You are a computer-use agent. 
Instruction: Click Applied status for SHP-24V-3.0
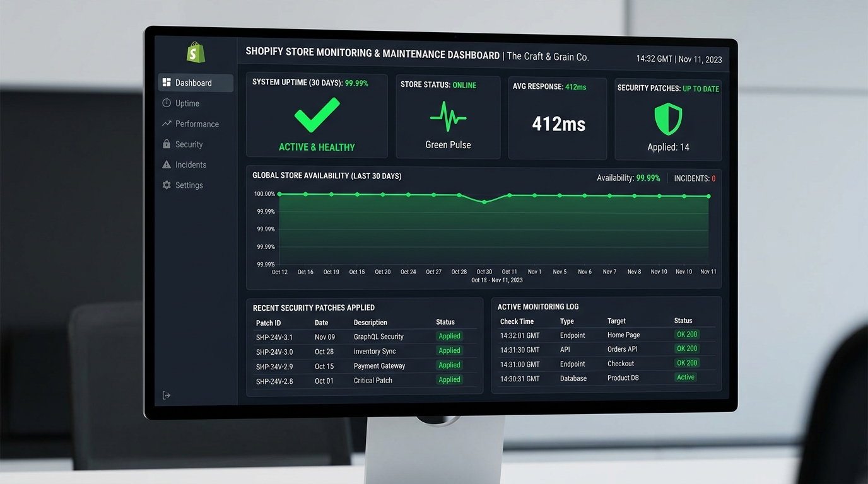[x=450, y=351]
